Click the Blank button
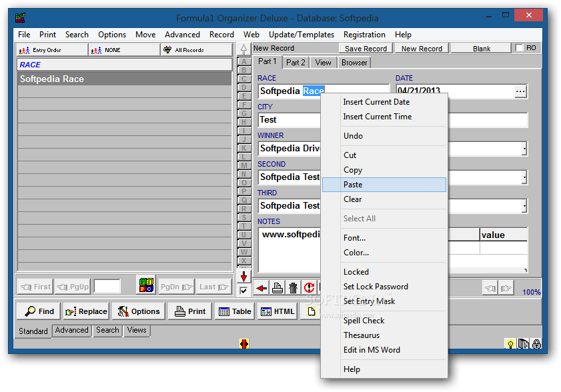 click(x=481, y=48)
